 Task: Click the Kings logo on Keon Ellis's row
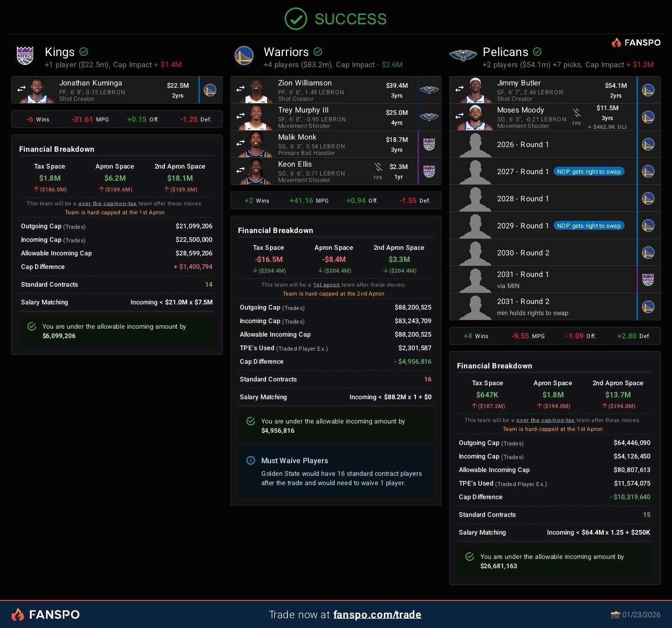[429, 171]
